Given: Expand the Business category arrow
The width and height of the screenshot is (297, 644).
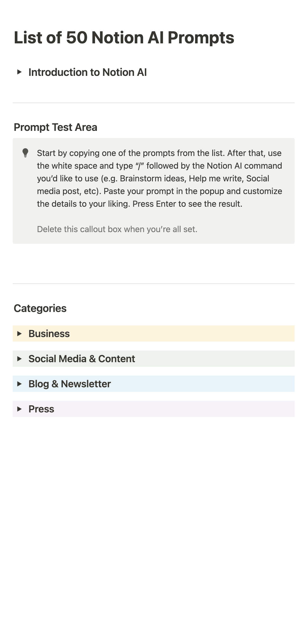Looking at the screenshot, I should (x=19, y=334).
